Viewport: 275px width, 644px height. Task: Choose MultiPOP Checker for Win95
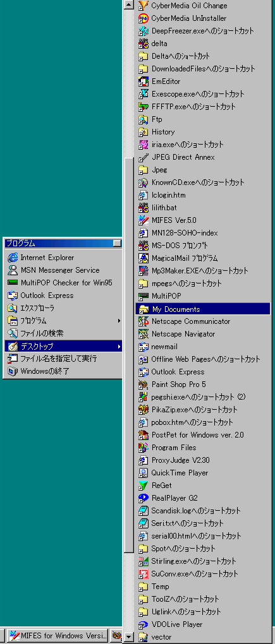click(x=63, y=283)
